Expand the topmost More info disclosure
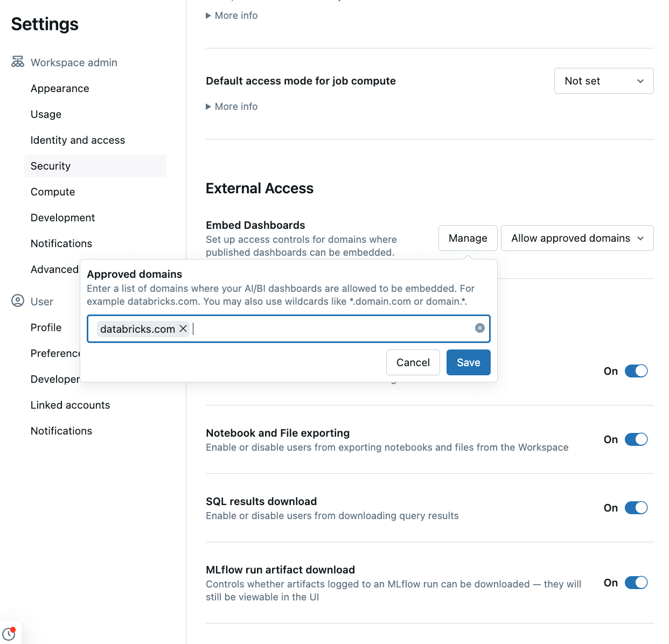The height and width of the screenshot is (644, 669). 232,16
